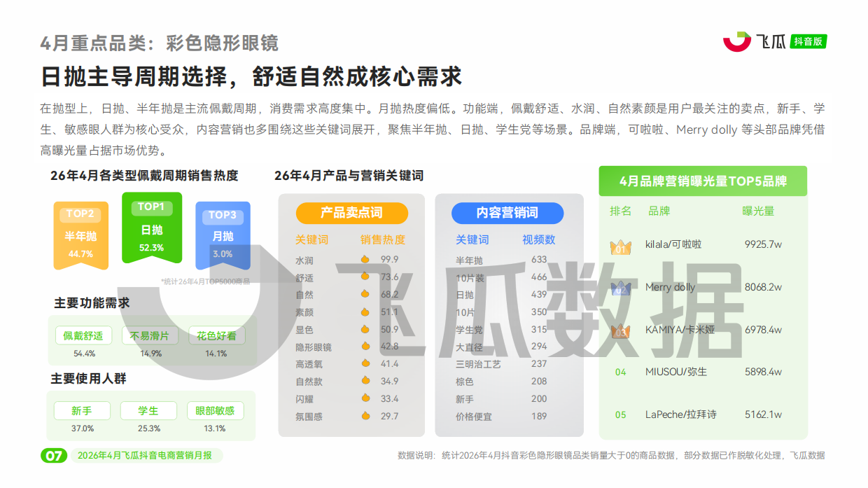Click the rank number 04
868x488 pixels.
(621, 372)
